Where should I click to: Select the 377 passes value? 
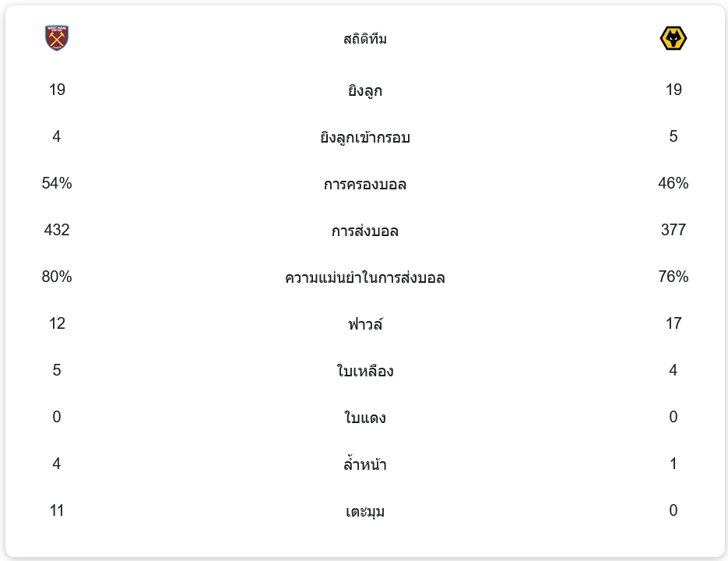coord(673,230)
